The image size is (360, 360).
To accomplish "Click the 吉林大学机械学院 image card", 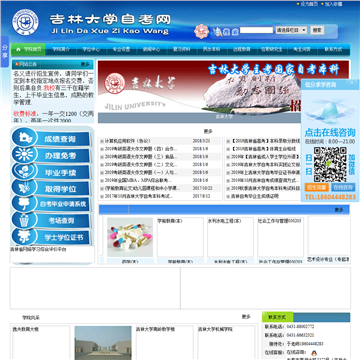I will click(227, 343).
